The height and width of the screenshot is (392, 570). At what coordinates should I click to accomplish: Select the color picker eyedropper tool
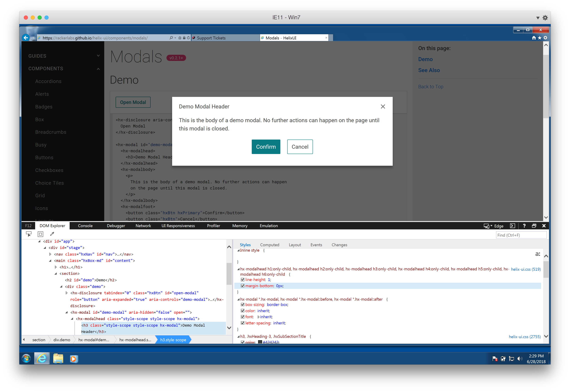(x=52, y=234)
